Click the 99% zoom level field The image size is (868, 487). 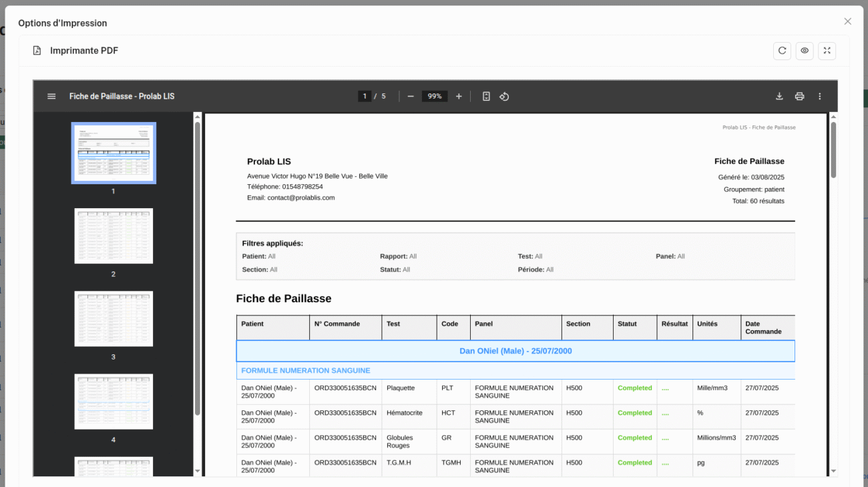(435, 96)
